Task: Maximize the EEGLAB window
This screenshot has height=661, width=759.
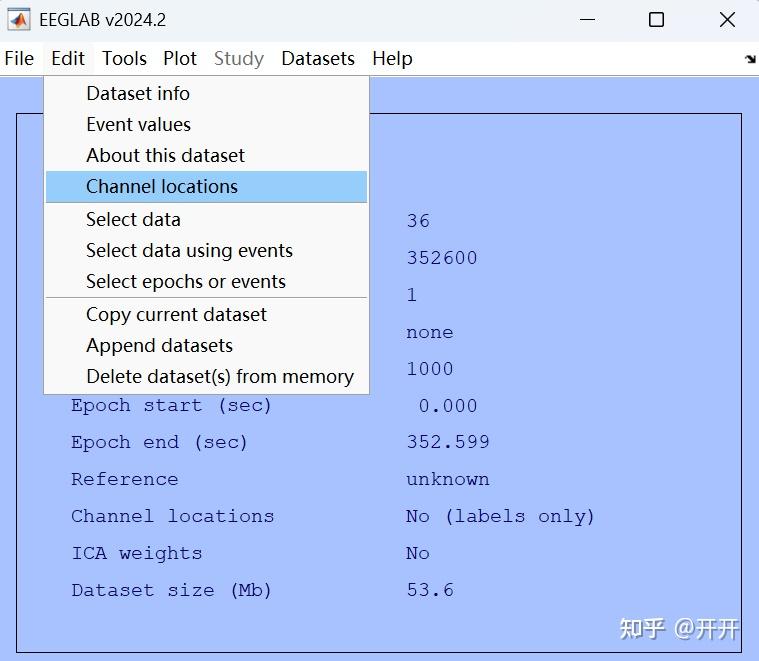Action: 656,20
